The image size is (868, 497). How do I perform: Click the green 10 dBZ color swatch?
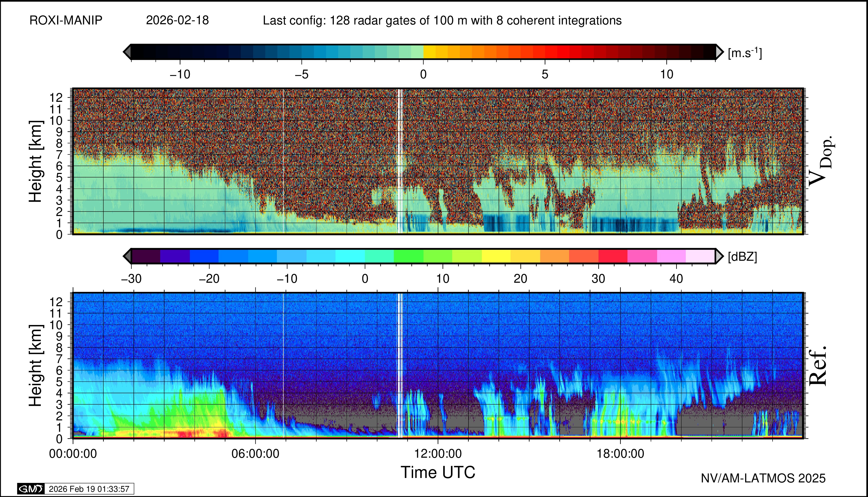point(438,256)
